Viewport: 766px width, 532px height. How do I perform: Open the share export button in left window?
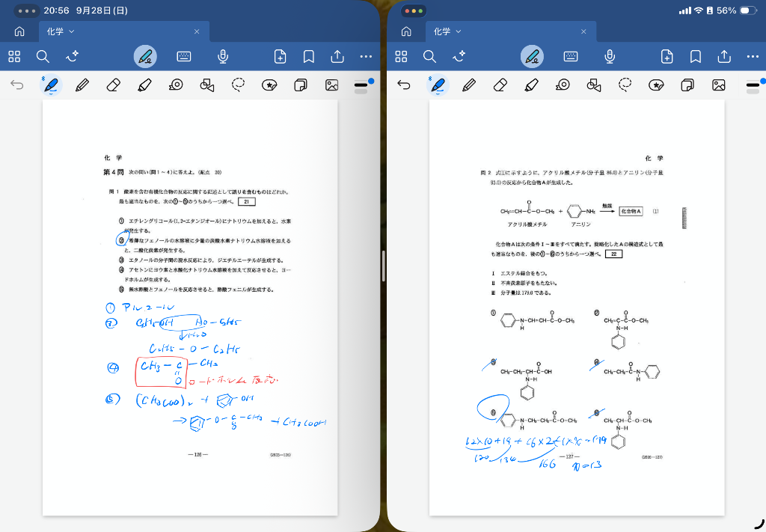tap(337, 57)
